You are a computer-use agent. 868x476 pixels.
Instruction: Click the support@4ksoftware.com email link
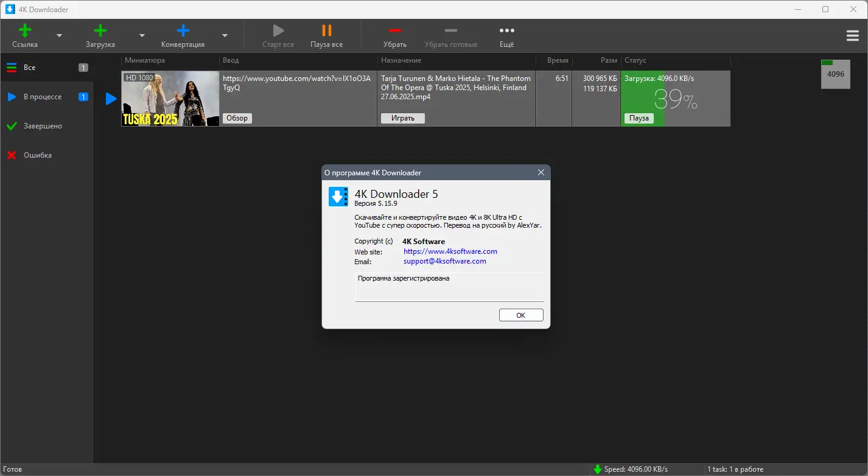(445, 261)
